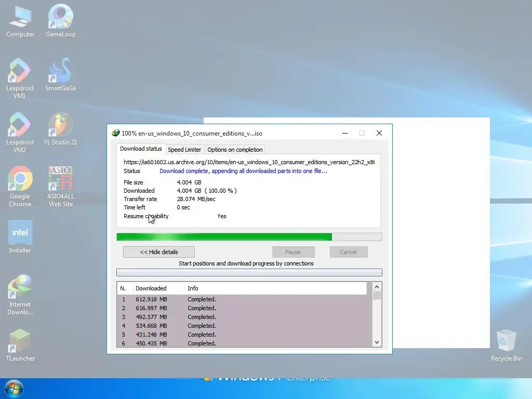The image size is (532, 399).
Task: Open the Options on completion tab
Action: pos(235,150)
